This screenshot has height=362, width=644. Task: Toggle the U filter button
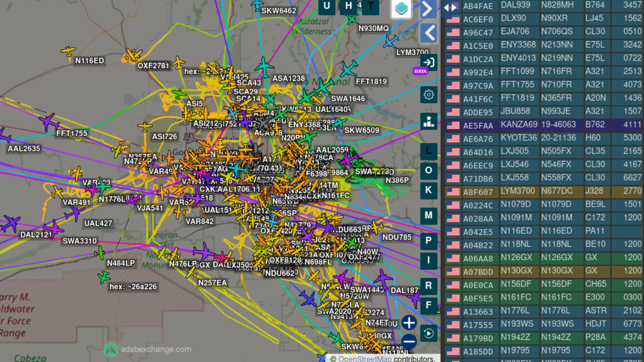[327, 6]
